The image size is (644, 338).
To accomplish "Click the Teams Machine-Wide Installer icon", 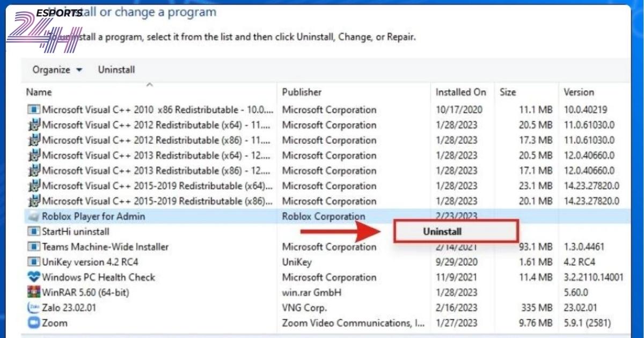I will (33, 247).
